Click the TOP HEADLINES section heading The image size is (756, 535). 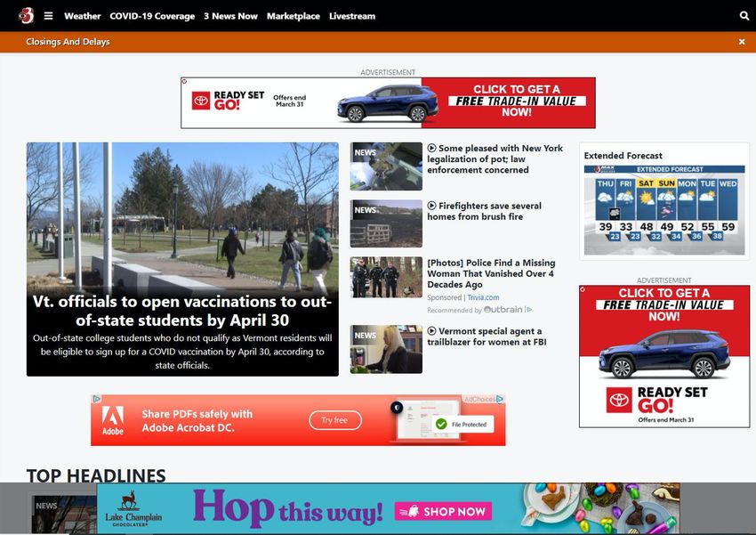pos(96,475)
